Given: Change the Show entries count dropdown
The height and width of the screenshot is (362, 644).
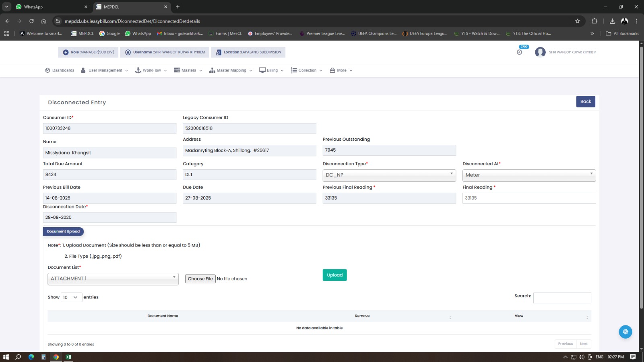Looking at the screenshot, I should [x=71, y=297].
